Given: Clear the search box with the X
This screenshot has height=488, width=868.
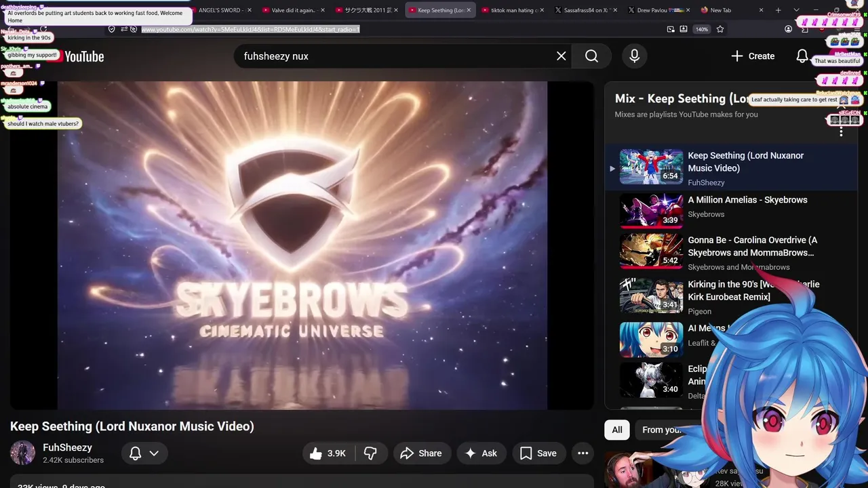Looking at the screenshot, I should pyautogui.click(x=561, y=56).
